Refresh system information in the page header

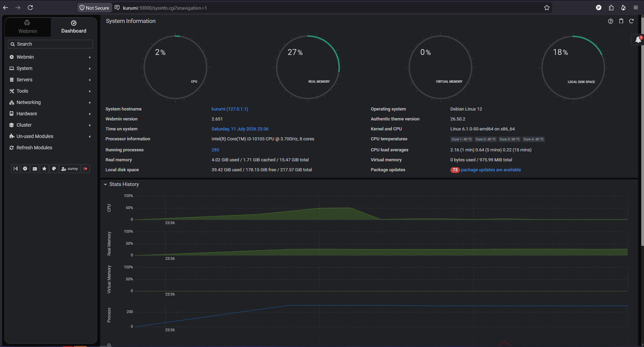(x=631, y=21)
